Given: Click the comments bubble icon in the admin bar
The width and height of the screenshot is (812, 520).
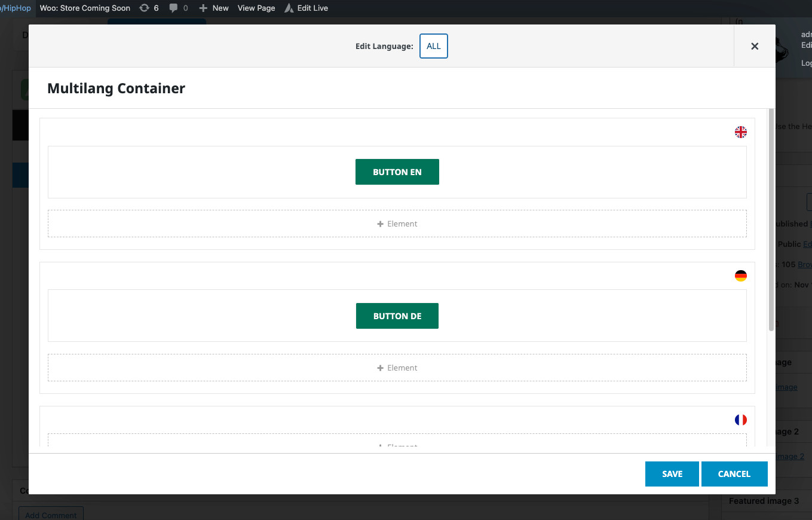Looking at the screenshot, I should pos(173,8).
